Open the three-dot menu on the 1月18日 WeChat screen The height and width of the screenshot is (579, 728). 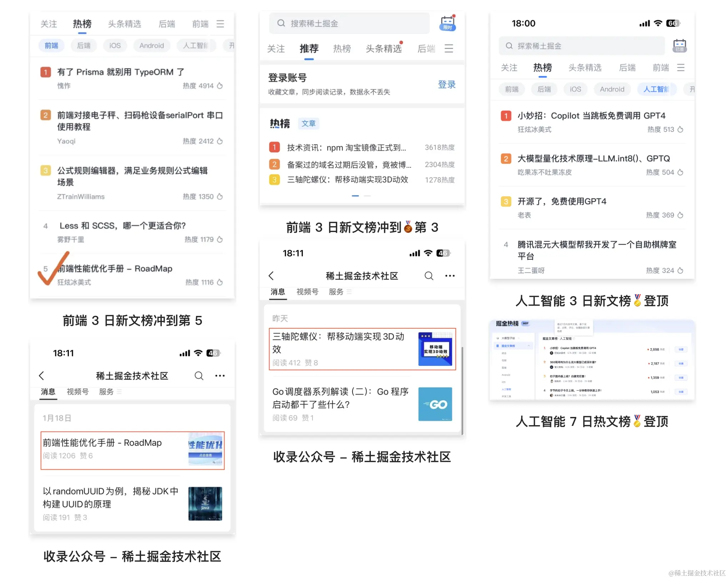[220, 376]
